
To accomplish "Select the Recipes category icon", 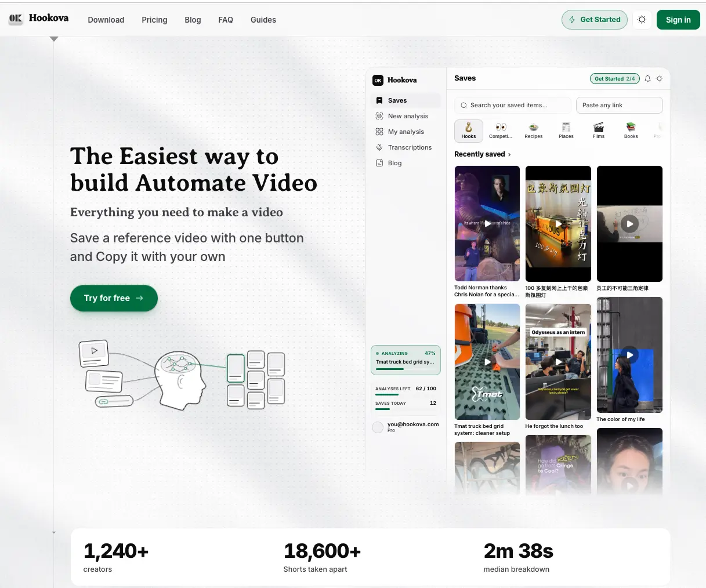I will (x=534, y=130).
